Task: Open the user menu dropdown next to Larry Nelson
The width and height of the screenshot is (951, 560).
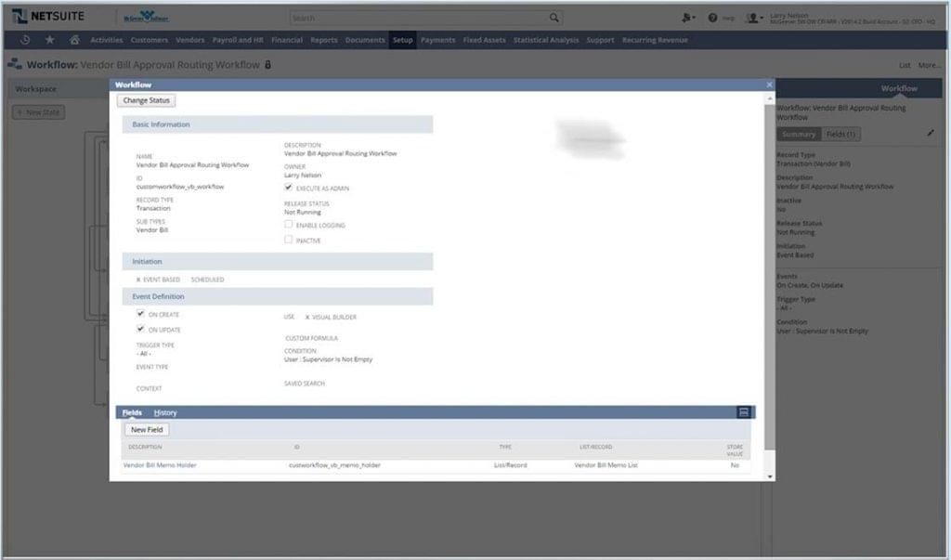Action: pyautogui.click(x=762, y=17)
